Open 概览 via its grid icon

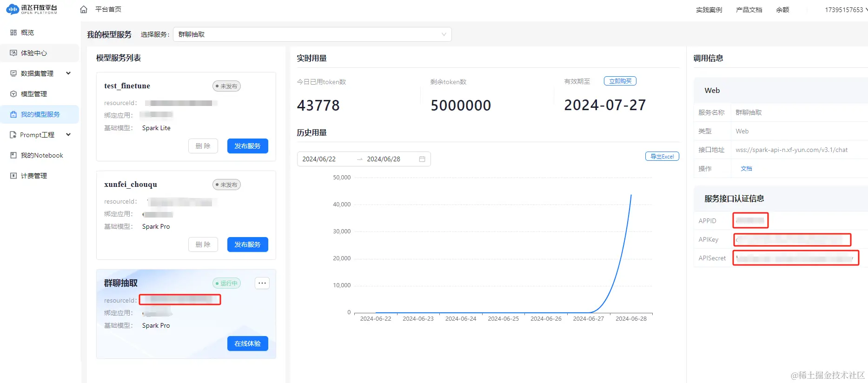point(13,33)
